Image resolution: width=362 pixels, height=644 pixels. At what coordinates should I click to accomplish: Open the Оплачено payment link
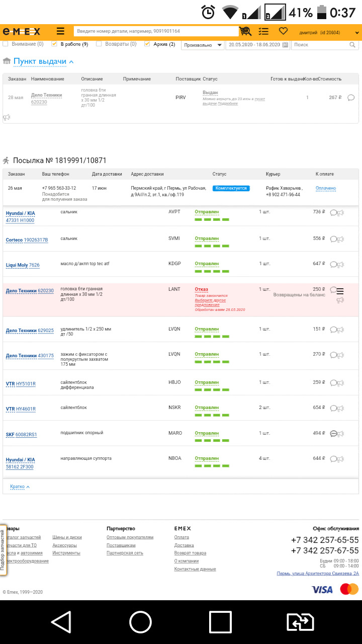point(326,188)
